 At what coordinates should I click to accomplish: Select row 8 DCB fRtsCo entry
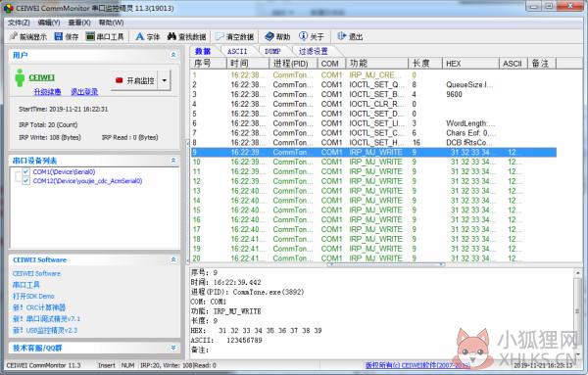click(373, 142)
